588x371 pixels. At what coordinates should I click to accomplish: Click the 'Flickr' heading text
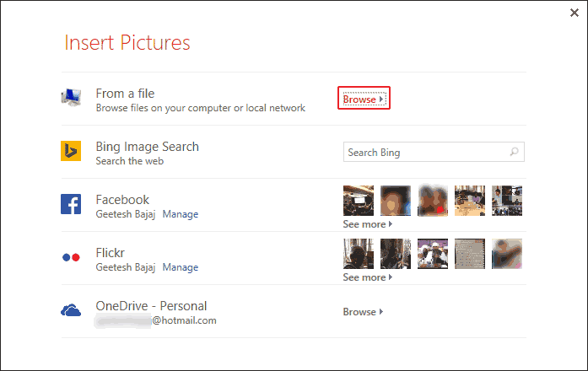(x=110, y=253)
